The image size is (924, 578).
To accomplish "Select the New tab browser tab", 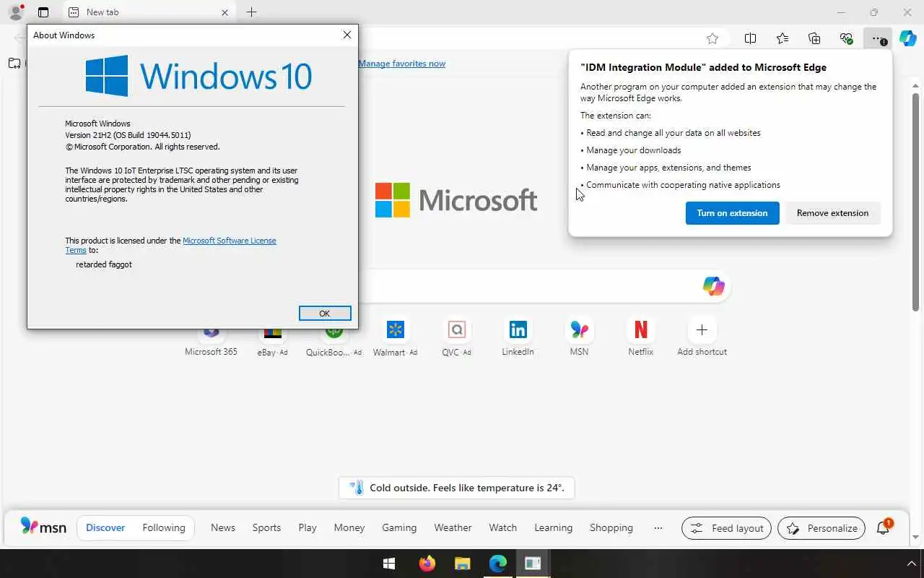I will [149, 12].
